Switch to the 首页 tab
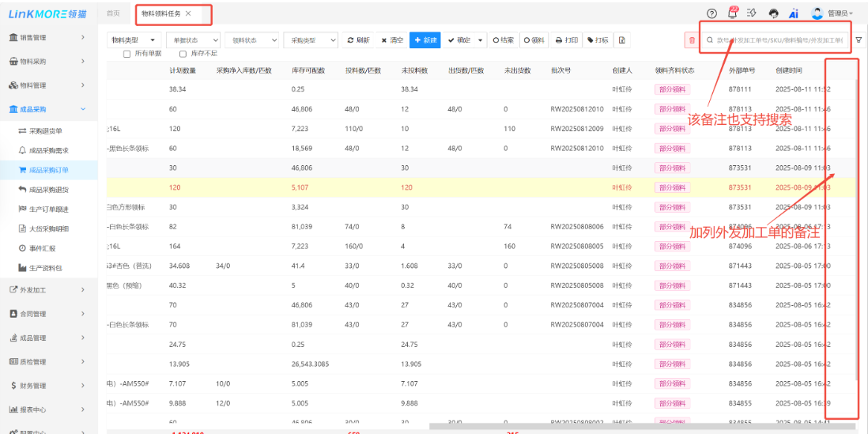 [x=114, y=13]
